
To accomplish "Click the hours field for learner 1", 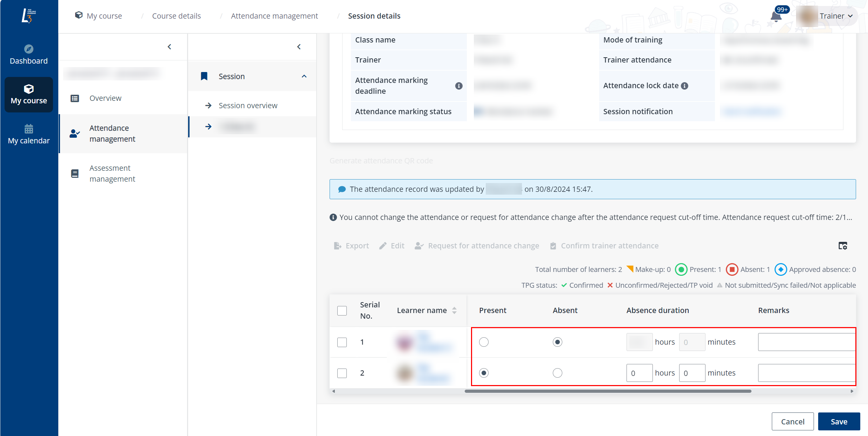I will [x=640, y=342].
